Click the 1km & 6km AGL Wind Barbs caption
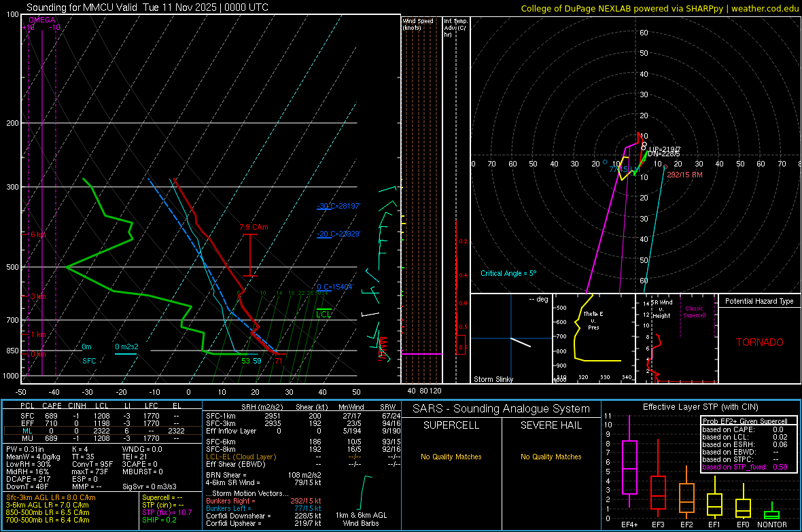Viewport: 802px width, 532px height. point(361,519)
